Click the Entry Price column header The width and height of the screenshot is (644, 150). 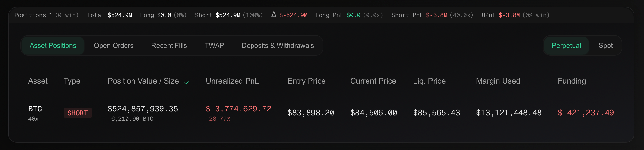(x=306, y=81)
